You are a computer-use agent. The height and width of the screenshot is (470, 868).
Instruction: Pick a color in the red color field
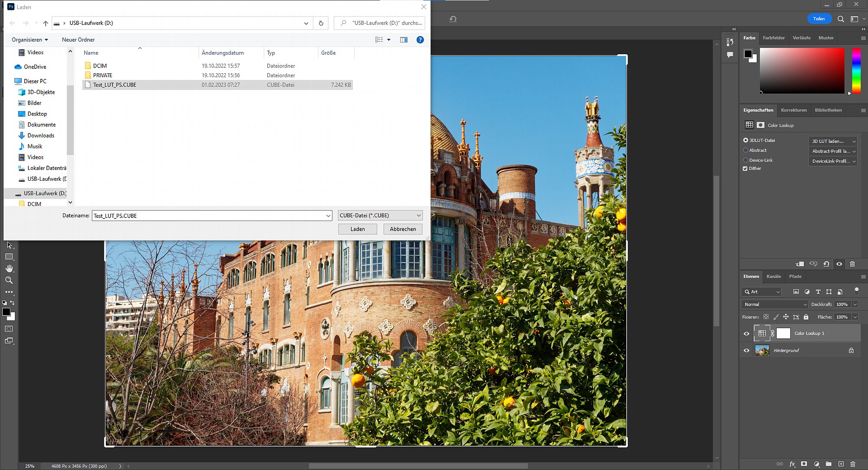click(802, 70)
